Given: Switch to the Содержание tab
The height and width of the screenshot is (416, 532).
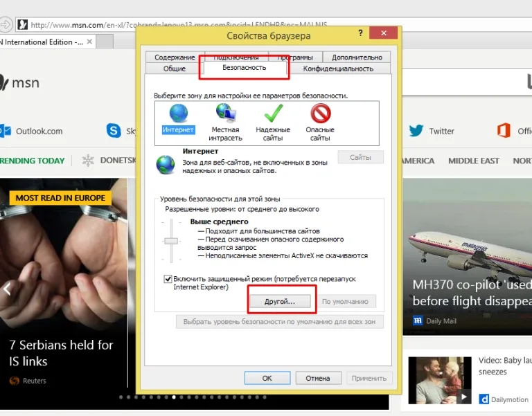Looking at the screenshot, I should [x=175, y=57].
